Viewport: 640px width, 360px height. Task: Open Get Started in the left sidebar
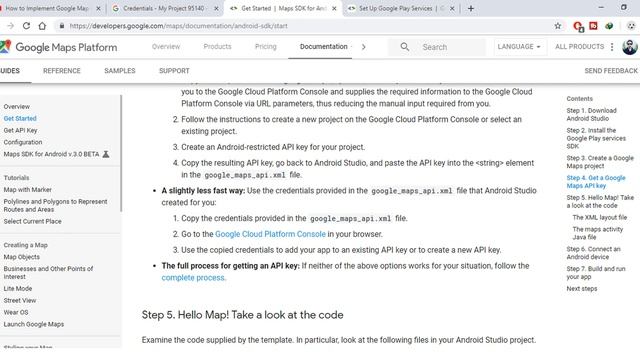click(x=20, y=118)
